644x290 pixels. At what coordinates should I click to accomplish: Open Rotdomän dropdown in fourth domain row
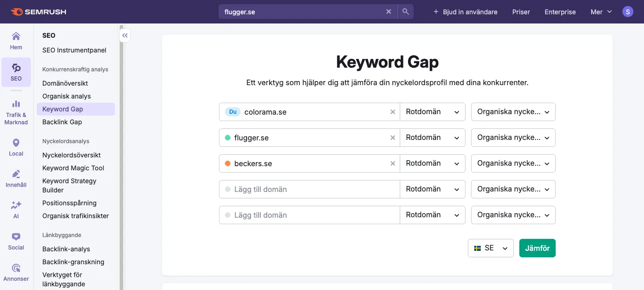tap(432, 189)
